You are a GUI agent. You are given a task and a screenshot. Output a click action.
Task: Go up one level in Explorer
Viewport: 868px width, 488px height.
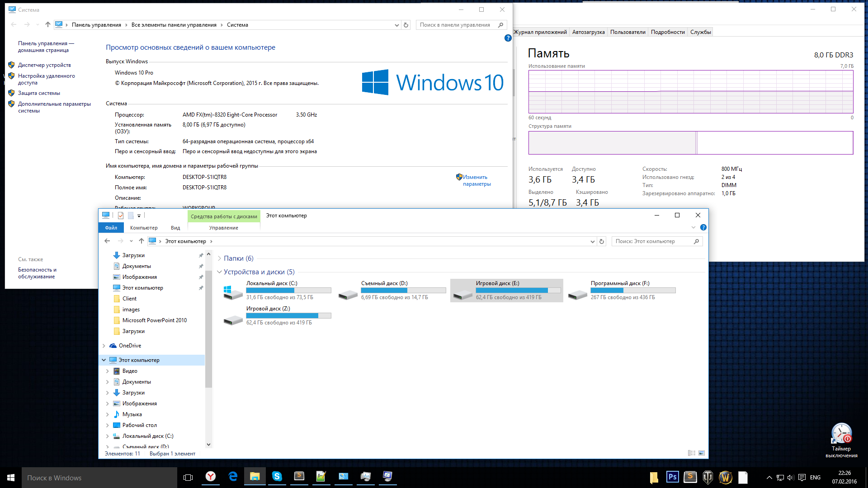point(142,241)
